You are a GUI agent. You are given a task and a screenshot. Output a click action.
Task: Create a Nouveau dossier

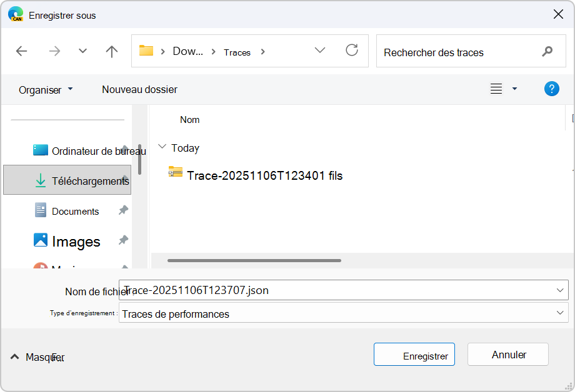tap(139, 89)
